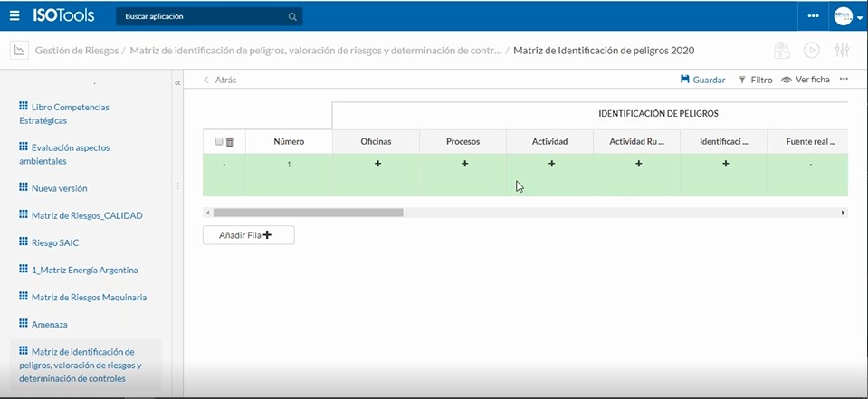Add an entry in the Oficinas cell
This screenshot has height=399, width=868.
(x=377, y=164)
